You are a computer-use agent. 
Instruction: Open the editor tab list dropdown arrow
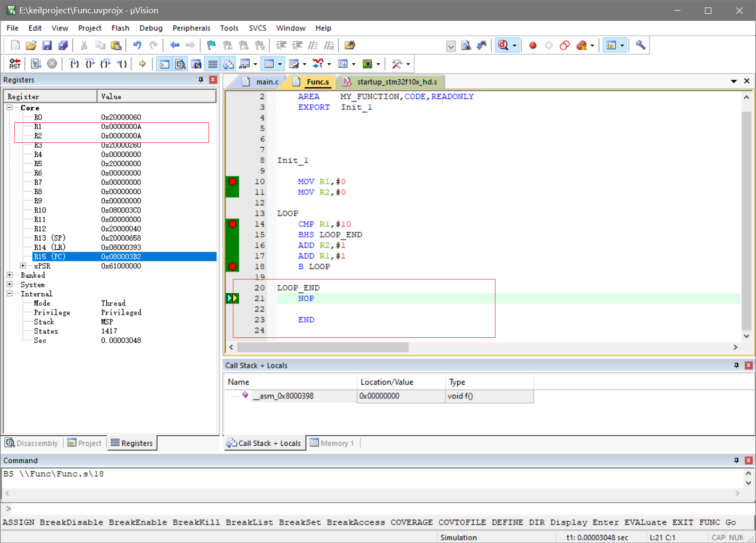[x=734, y=81]
